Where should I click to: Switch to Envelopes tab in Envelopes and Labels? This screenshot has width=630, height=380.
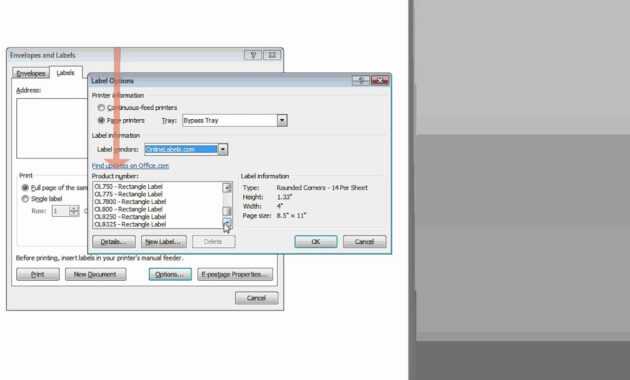click(31, 73)
